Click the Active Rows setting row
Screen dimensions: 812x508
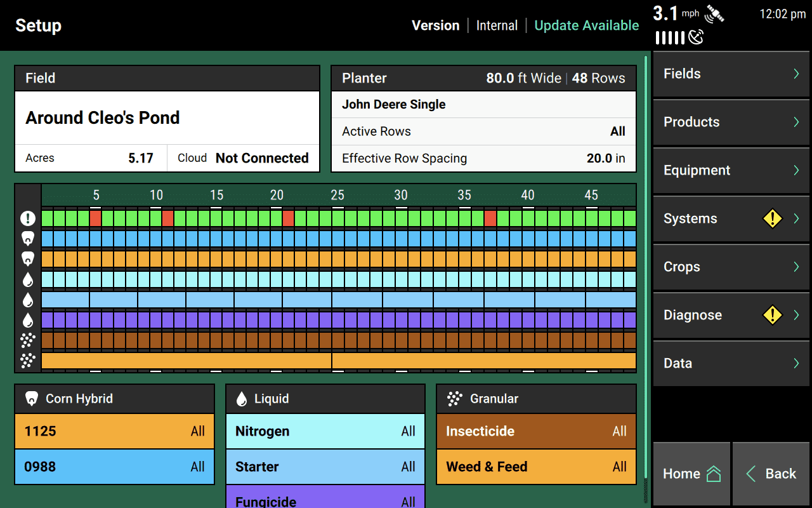tap(483, 131)
